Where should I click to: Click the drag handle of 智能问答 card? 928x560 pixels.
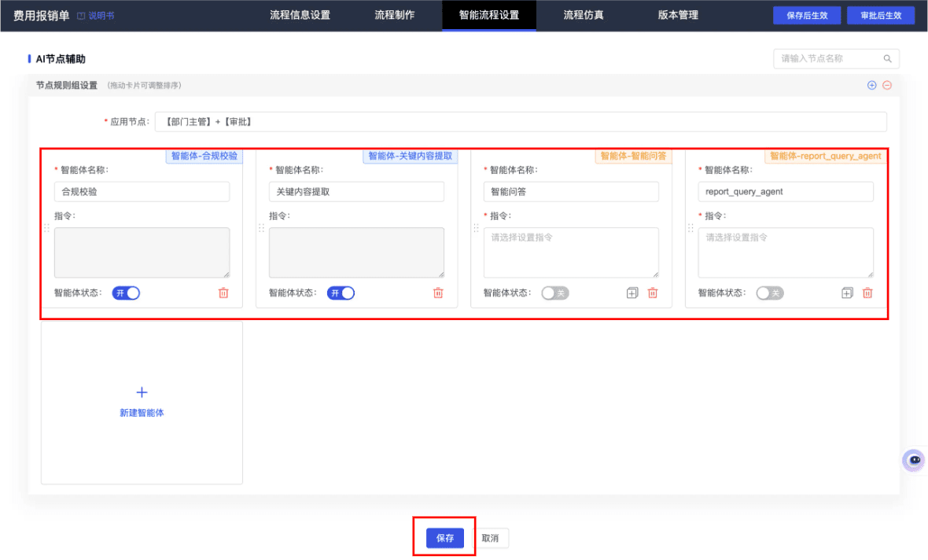point(476,228)
